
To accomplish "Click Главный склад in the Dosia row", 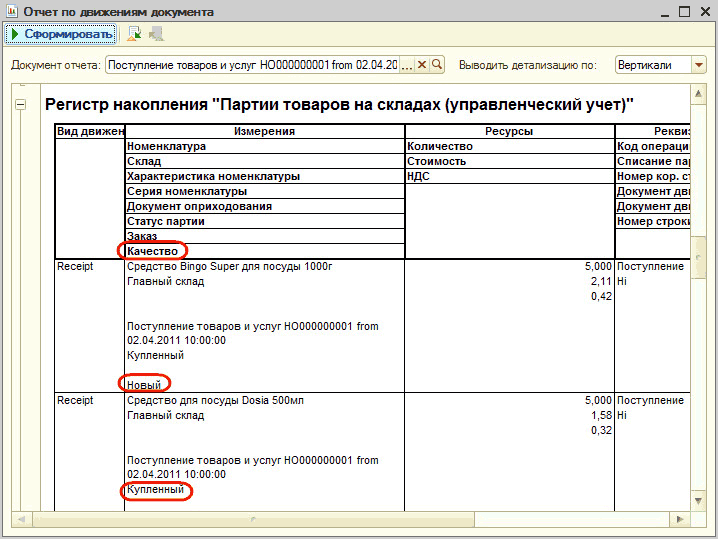I will pos(165,416).
